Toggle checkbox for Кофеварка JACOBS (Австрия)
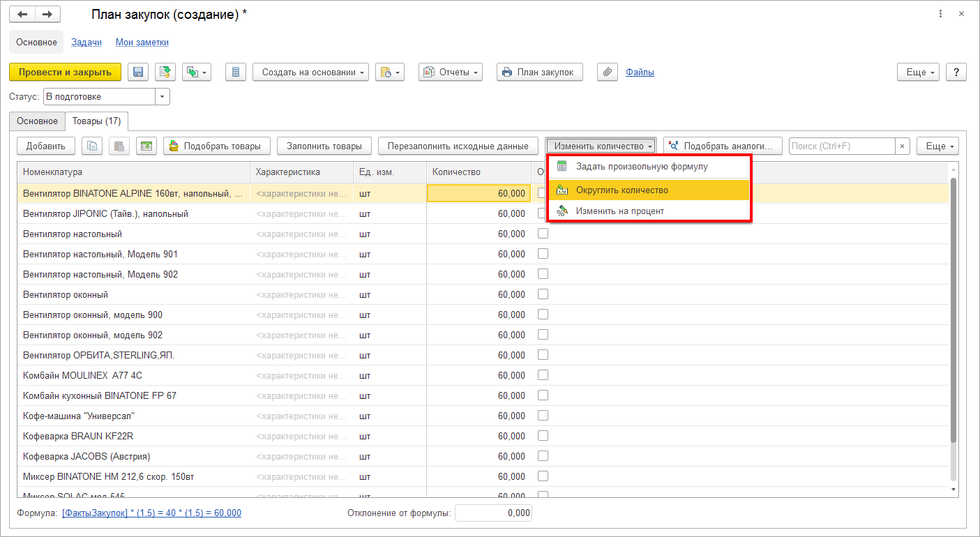 [x=543, y=456]
